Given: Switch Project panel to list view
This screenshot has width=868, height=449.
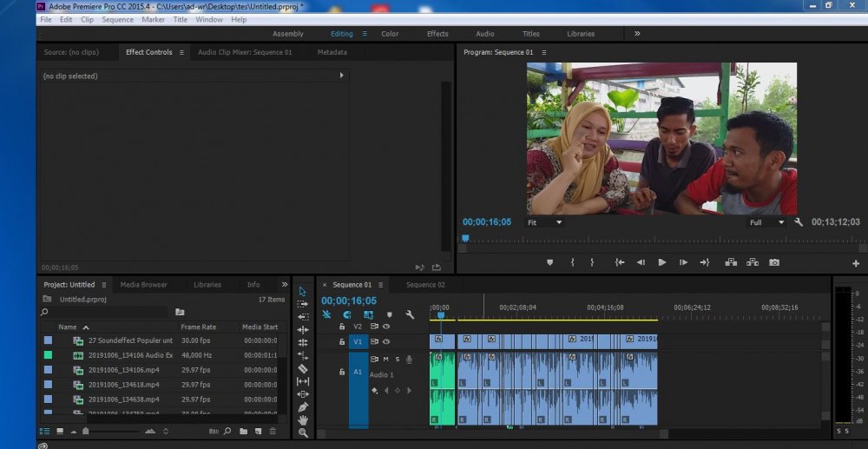Looking at the screenshot, I should tap(45, 432).
